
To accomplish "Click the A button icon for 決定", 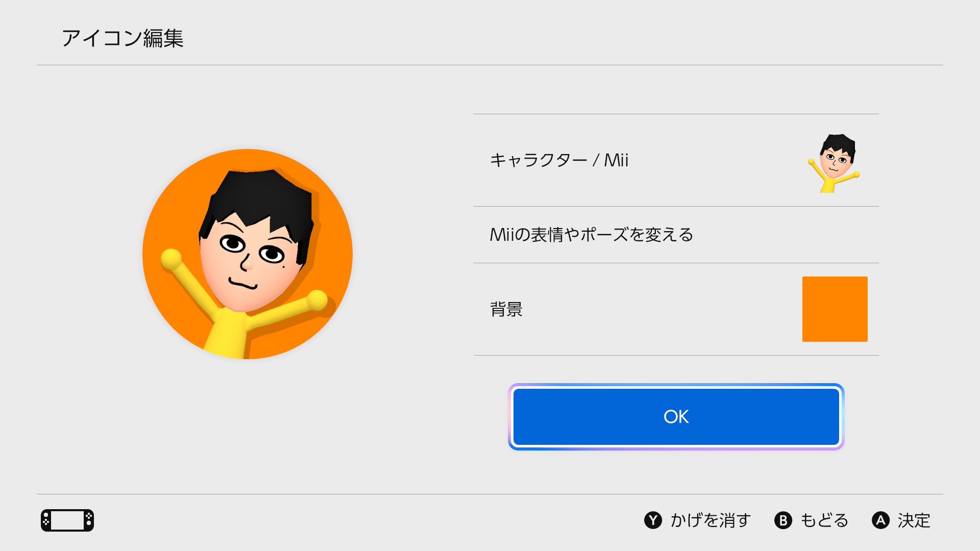I will (x=880, y=520).
